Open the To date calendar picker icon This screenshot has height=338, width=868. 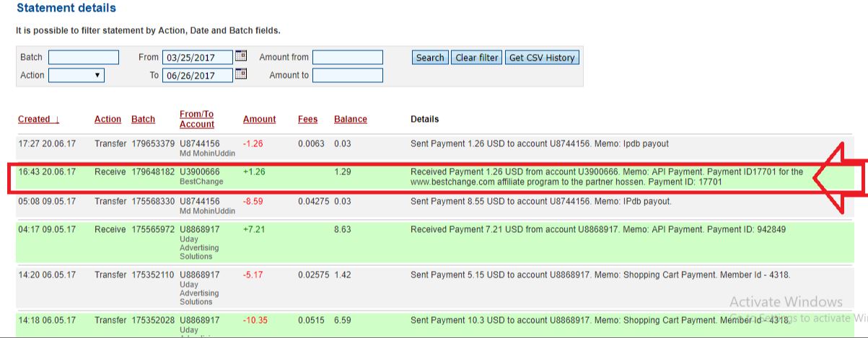click(x=241, y=74)
